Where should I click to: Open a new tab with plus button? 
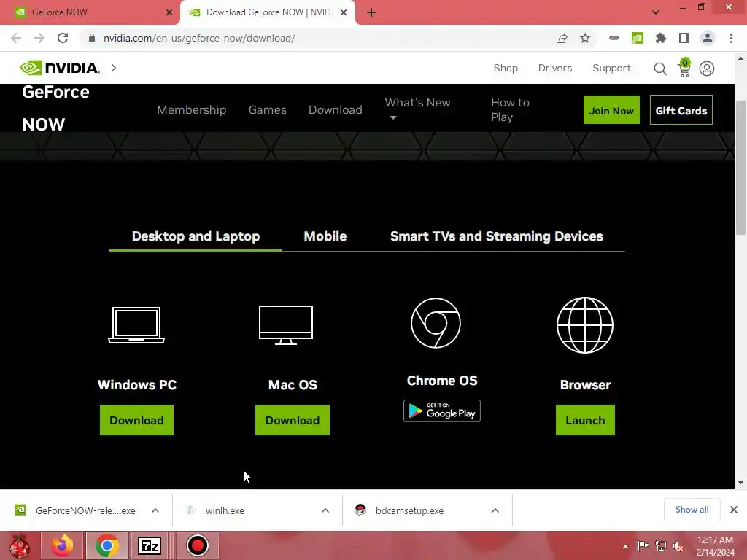[371, 13]
